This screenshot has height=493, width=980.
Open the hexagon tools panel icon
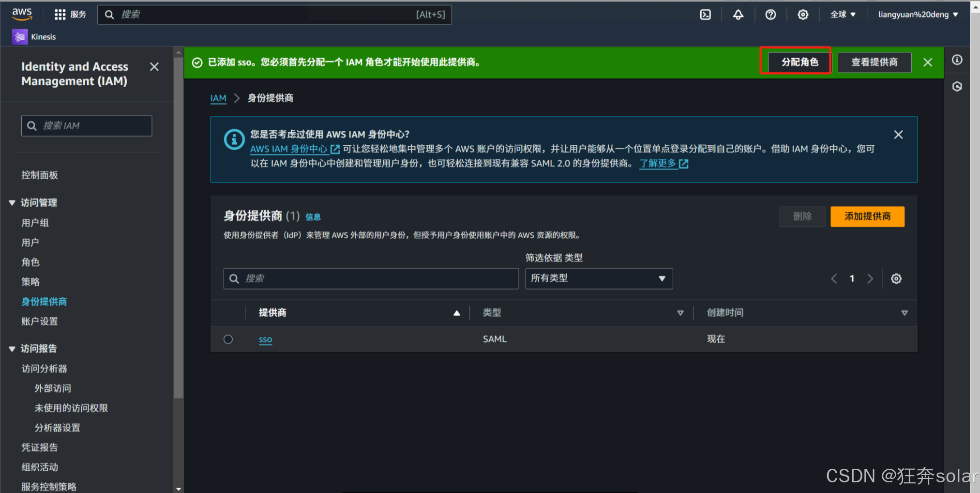coord(957,87)
